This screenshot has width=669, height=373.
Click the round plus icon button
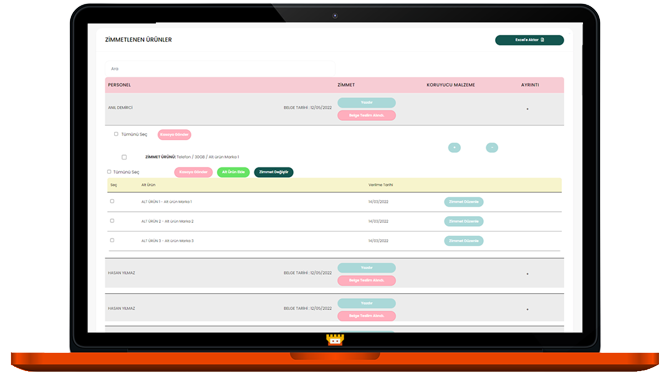click(x=454, y=148)
